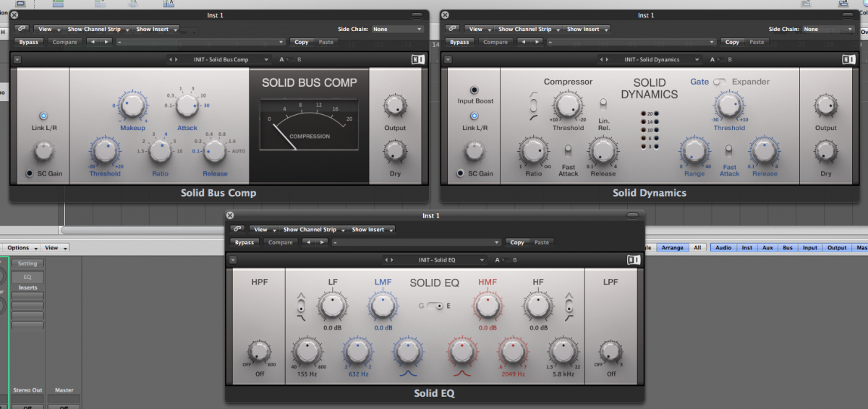Open settings dropdown field in Solid Bus Comp window
This screenshot has width=868, height=409.
click(200, 42)
